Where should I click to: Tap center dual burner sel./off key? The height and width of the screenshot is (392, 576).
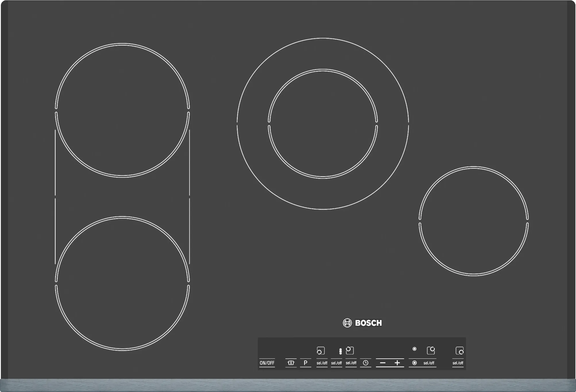429,363
